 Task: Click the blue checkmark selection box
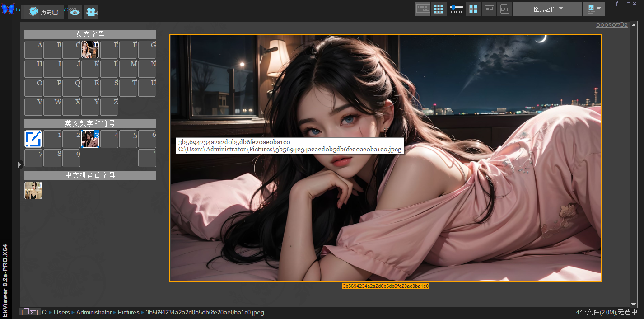[x=33, y=139]
